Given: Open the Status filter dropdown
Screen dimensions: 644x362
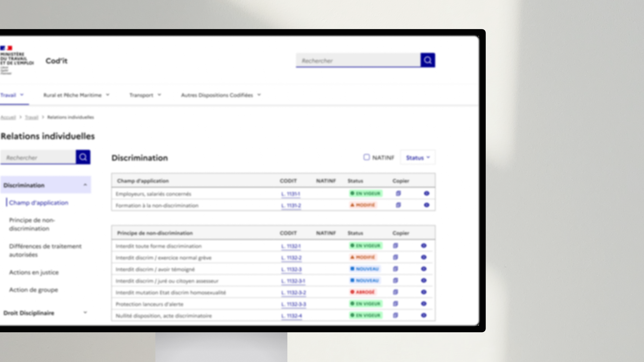Looking at the screenshot, I should (418, 158).
